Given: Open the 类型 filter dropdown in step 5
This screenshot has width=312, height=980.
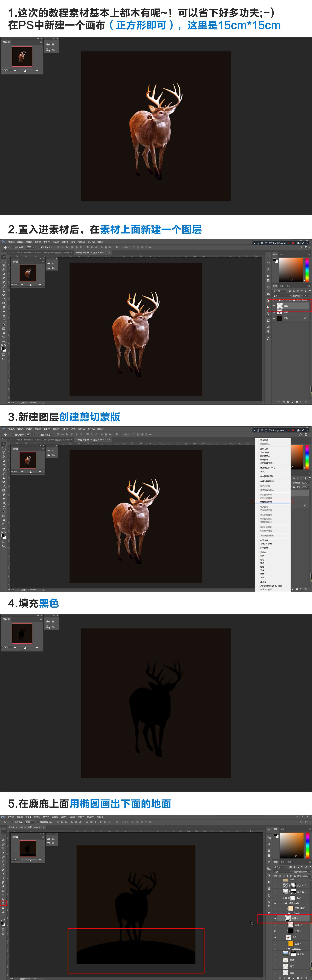Looking at the screenshot, I should coord(280,867).
